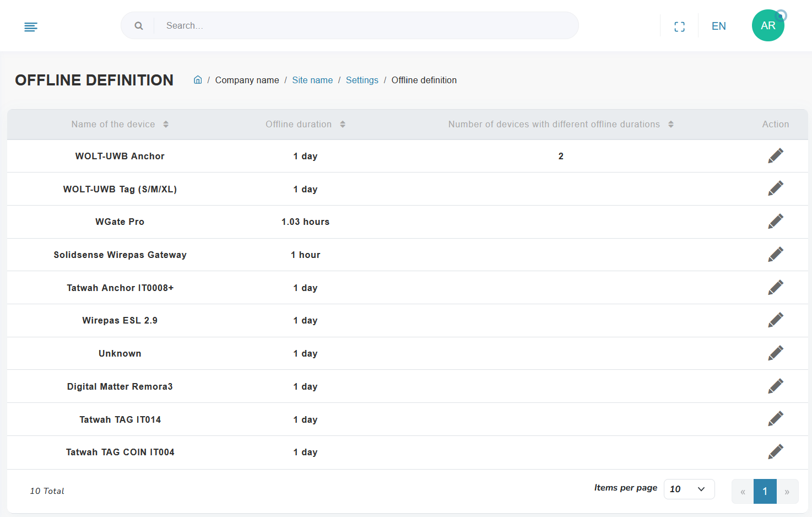Open Site name breadcrumb link

tap(312, 80)
